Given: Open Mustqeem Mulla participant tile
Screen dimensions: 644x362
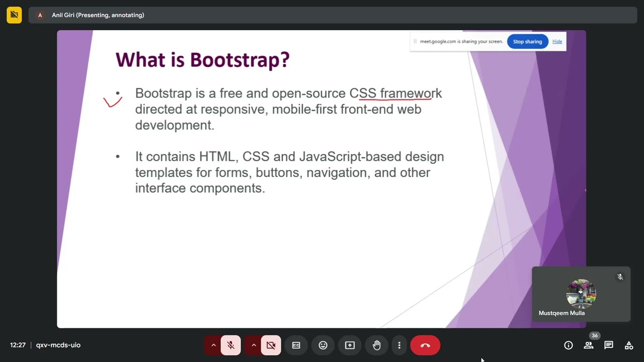Looking at the screenshot, I should [x=581, y=294].
